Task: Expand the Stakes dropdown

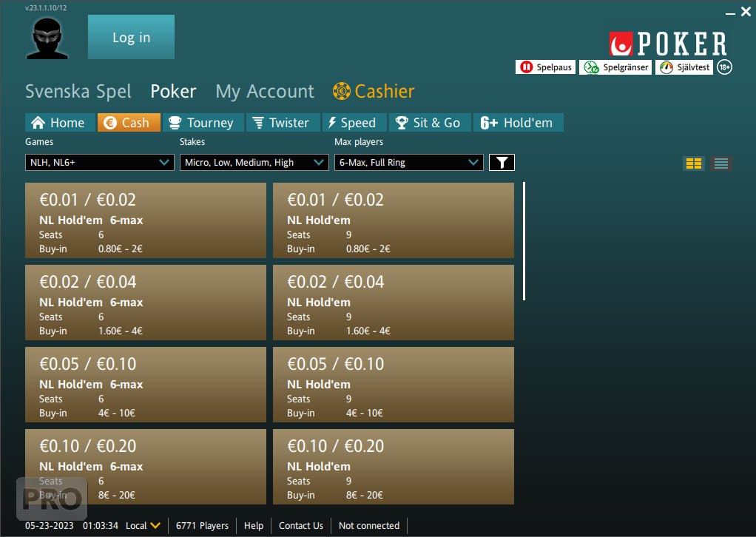Action: 254,163
